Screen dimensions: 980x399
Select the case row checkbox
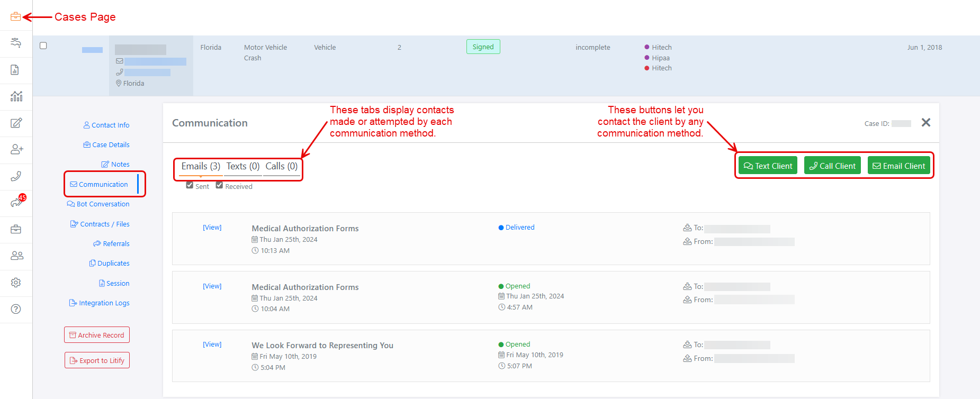(x=43, y=46)
